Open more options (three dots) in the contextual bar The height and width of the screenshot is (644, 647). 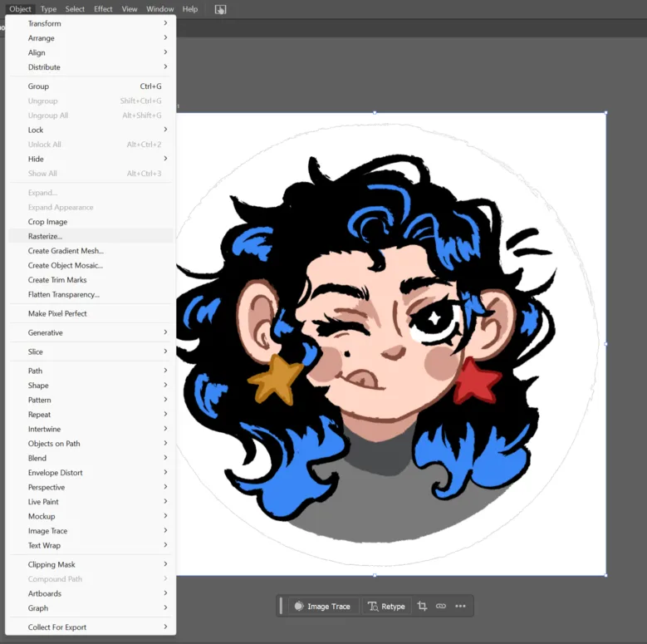click(460, 606)
